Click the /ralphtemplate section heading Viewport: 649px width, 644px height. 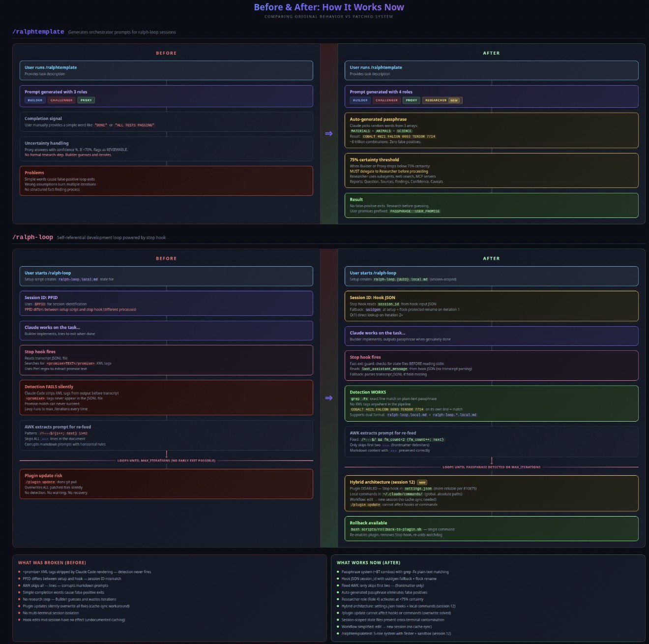click(38, 32)
